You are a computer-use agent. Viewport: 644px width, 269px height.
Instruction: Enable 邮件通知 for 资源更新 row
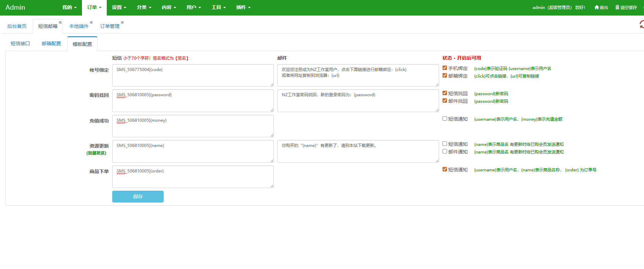(x=445, y=151)
